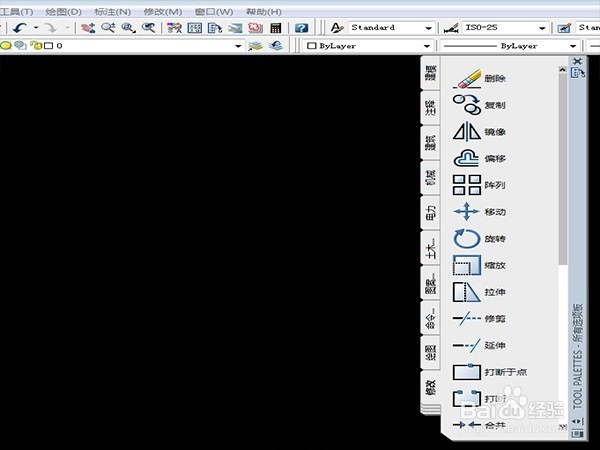The width and height of the screenshot is (600, 450).
Task: Toggle layer 0 lock icon
Action: click(36, 46)
